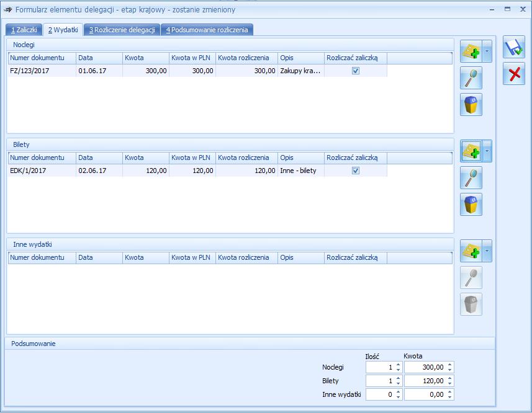The height and width of the screenshot is (413, 532).
Task: Cancel form with red X icon
Action: (x=514, y=74)
